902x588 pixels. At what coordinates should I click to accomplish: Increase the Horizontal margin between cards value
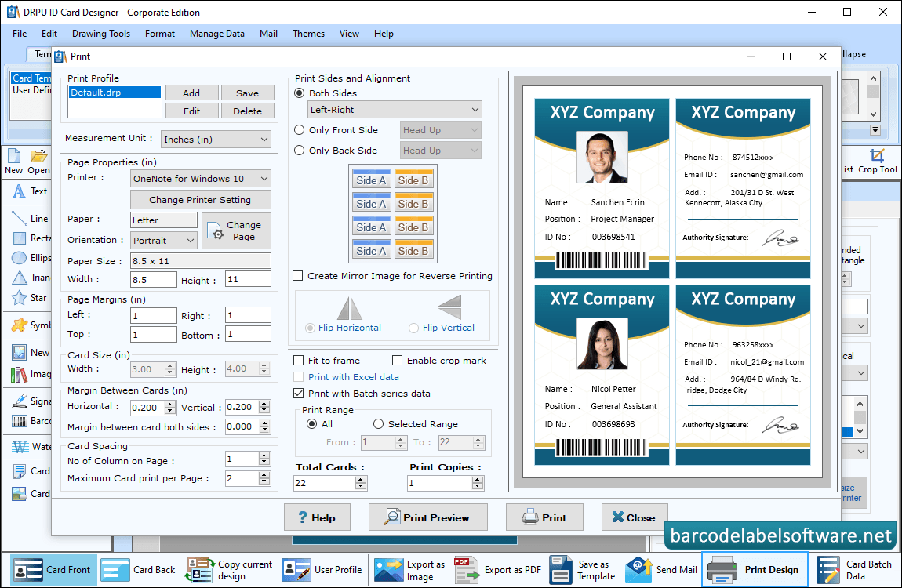tap(170, 404)
